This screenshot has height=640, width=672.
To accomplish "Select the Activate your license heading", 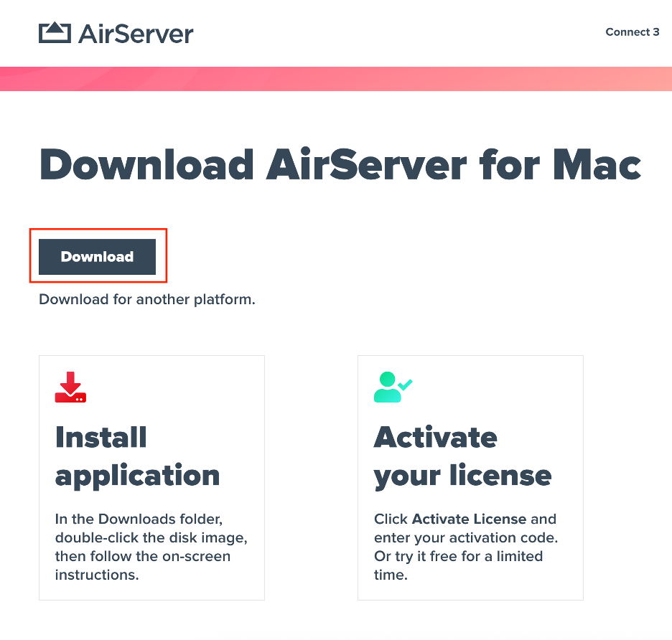I will coord(462,456).
